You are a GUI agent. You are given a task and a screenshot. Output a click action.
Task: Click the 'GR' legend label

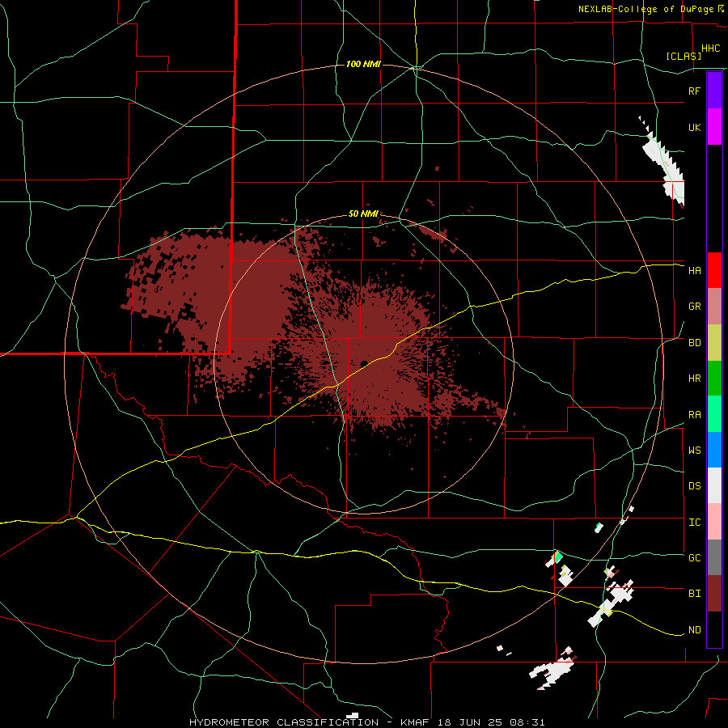click(x=694, y=307)
